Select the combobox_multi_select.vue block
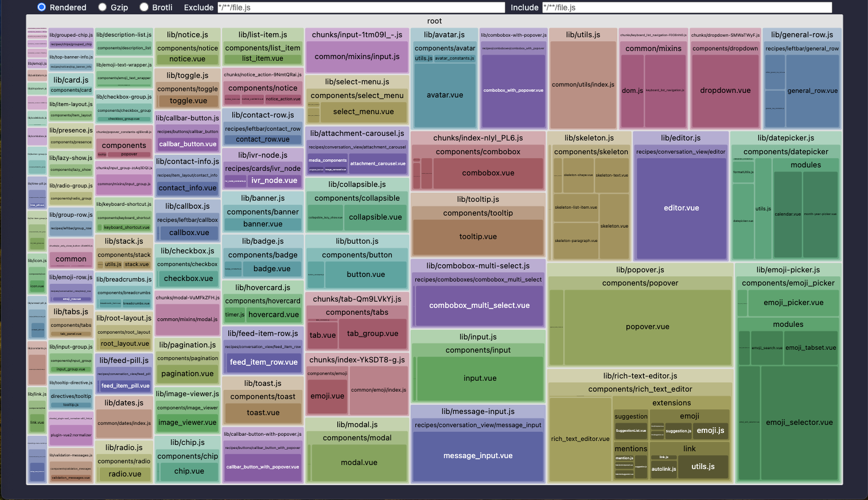The width and height of the screenshot is (868, 500). 480,306
